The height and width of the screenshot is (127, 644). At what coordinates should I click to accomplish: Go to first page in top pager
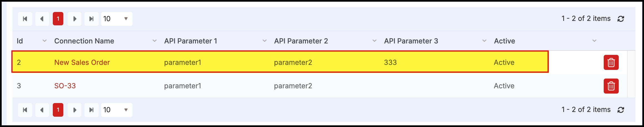coord(25,19)
